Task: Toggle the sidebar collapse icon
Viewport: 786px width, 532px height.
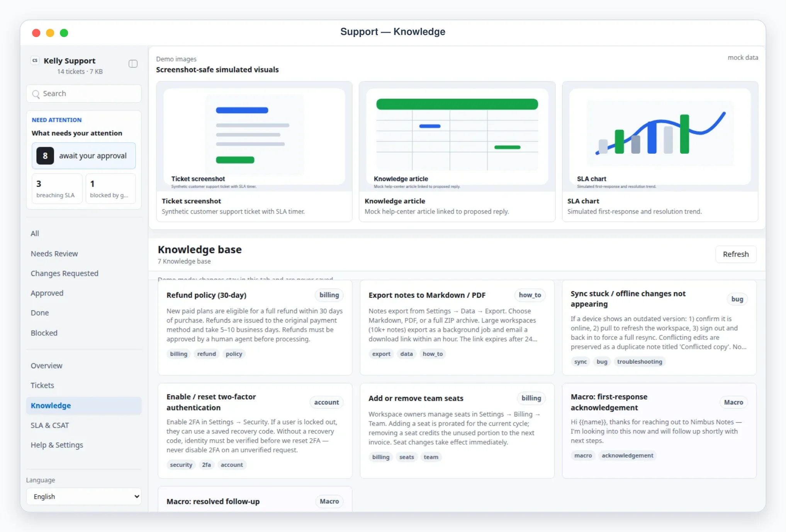Action: [133, 64]
